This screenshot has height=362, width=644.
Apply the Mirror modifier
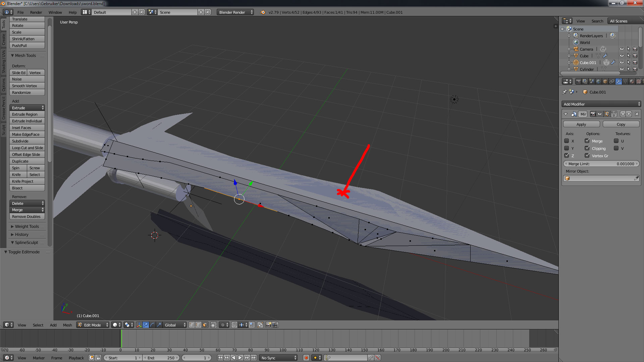pyautogui.click(x=581, y=124)
